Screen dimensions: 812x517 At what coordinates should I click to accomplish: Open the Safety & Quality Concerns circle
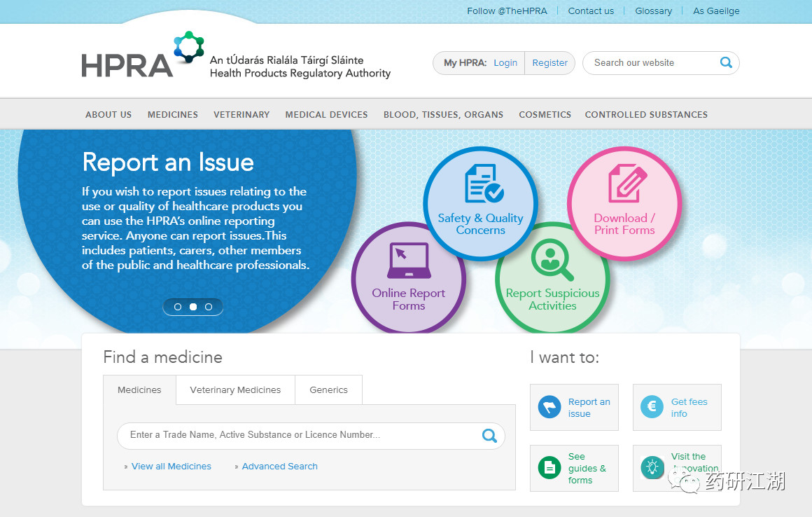pos(481,204)
